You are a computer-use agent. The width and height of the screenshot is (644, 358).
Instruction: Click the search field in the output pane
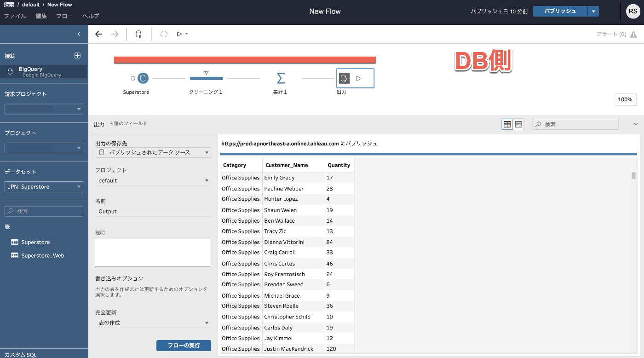point(575,124)
